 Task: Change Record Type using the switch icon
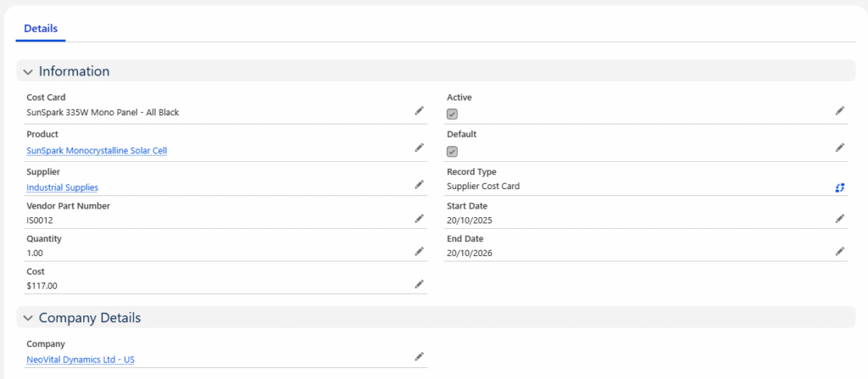click(839, 187)
